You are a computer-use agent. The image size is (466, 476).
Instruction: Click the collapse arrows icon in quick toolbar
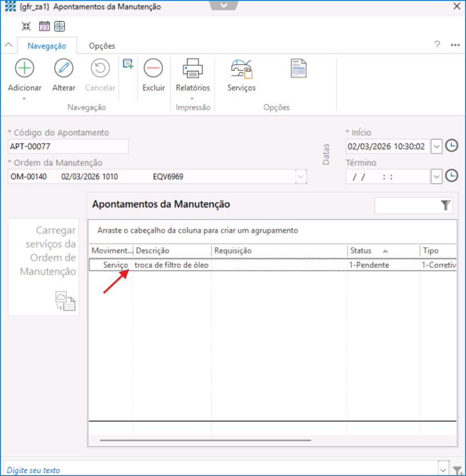pyautogui.click(x=26, y=26)
